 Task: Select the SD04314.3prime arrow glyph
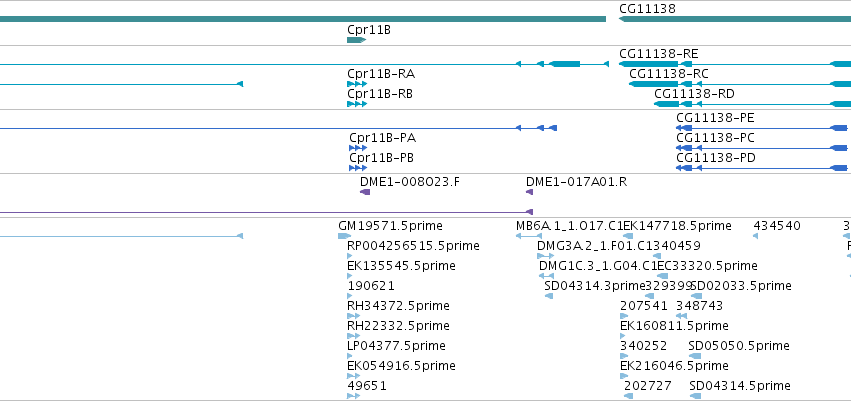click(x=549, y=296)
